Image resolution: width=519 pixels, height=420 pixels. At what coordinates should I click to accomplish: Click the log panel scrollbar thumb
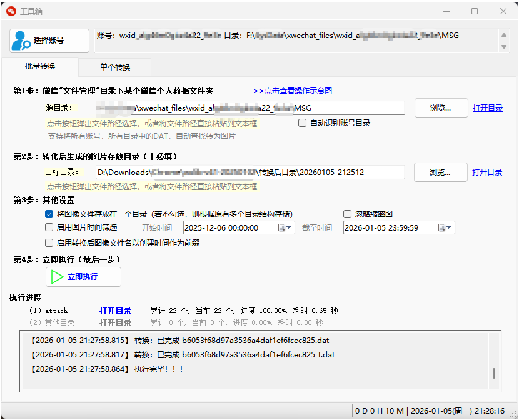pos(494,373)
